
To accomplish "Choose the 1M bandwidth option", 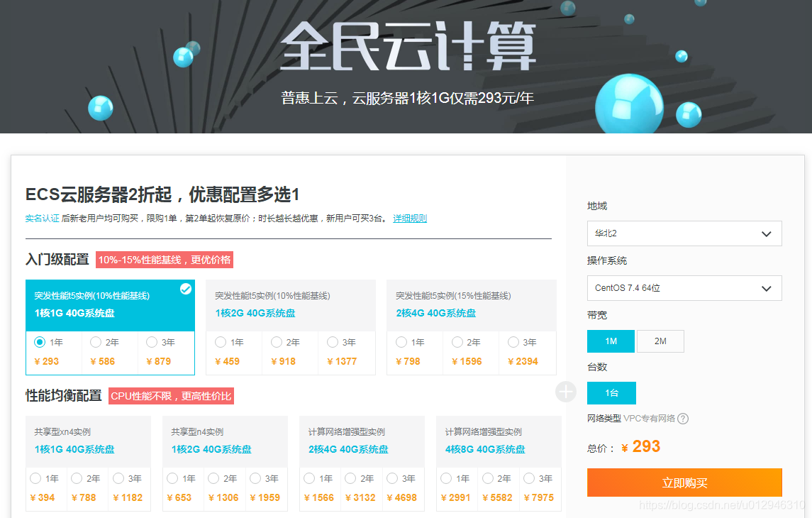I will tap(611, 341).
